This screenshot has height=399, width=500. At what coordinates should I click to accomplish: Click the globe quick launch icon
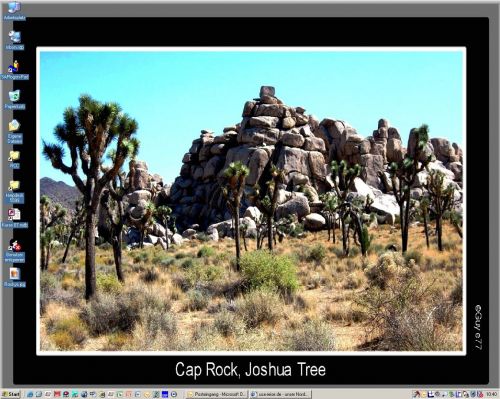click(84, 394)
